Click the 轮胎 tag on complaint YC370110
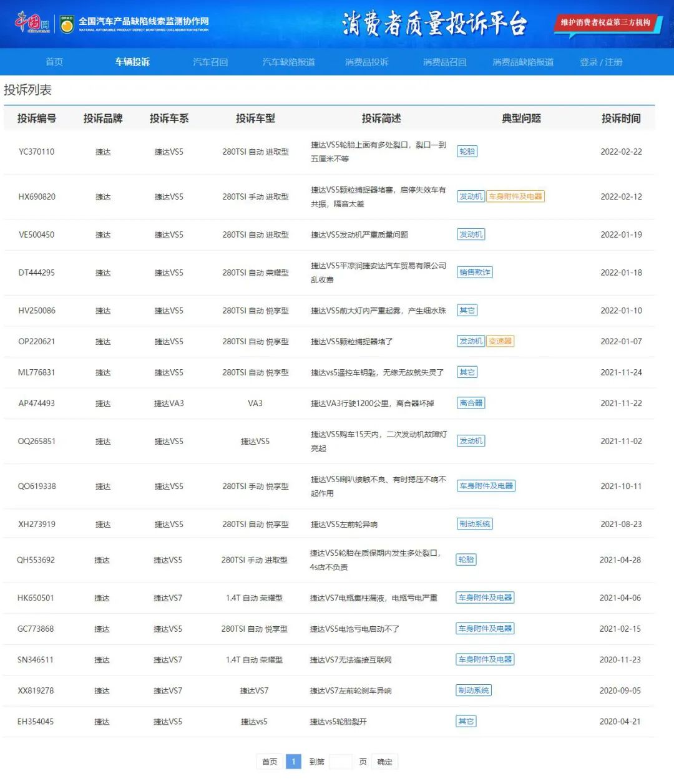Screen dimensions: 674x784 [x=467, y=151]
